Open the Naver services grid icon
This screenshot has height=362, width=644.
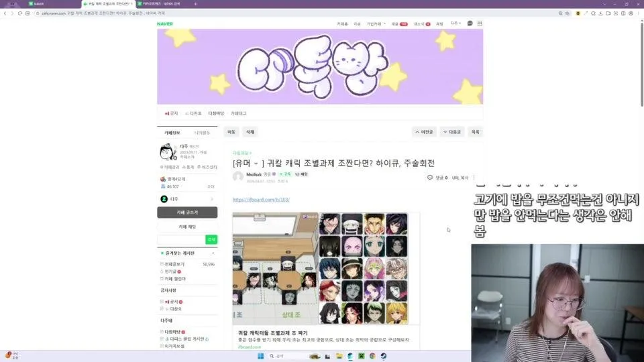tap(480, 23)
